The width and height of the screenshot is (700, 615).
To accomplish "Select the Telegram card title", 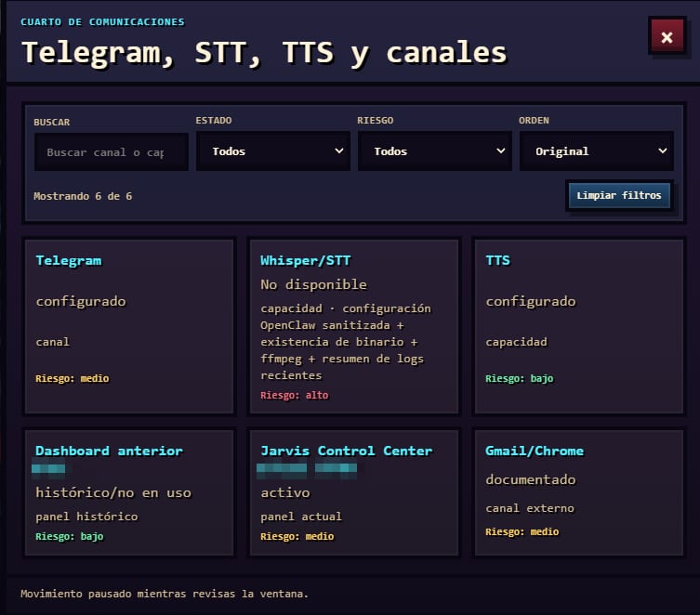I will tap(69, 260).
